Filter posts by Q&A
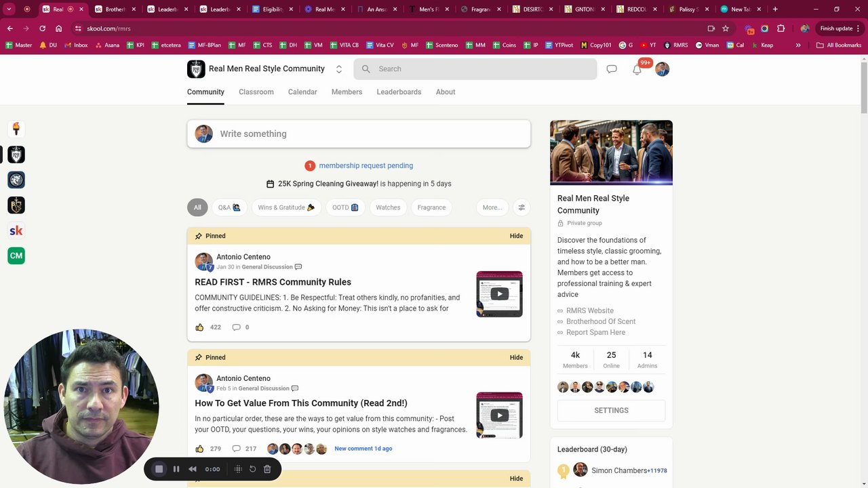868x488 pixels. pyautogui.click(x=229, y=207)
